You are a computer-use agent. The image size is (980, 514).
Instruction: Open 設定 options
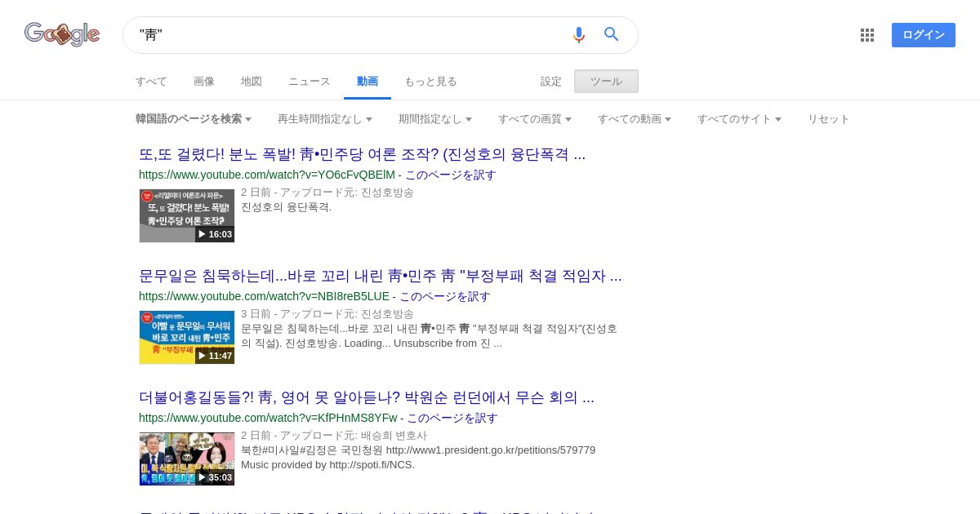tap(551, 82)
